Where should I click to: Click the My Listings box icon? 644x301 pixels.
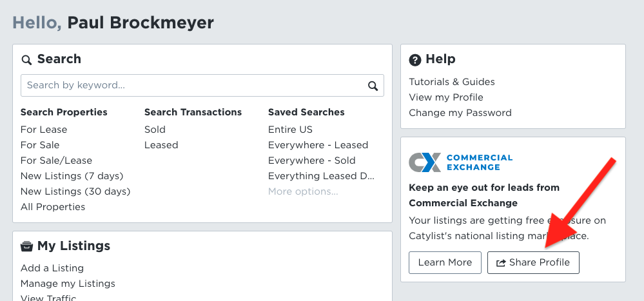click(x=26, y=246)
